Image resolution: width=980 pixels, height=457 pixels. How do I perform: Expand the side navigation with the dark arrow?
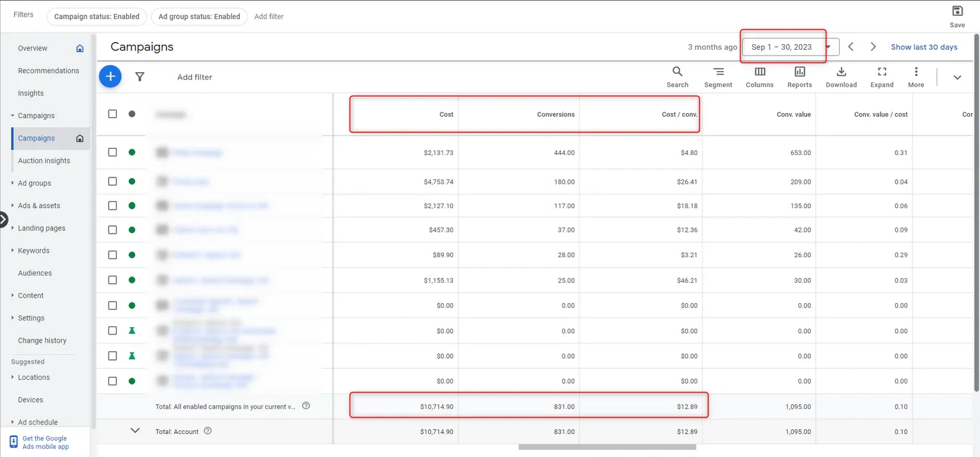3,220
